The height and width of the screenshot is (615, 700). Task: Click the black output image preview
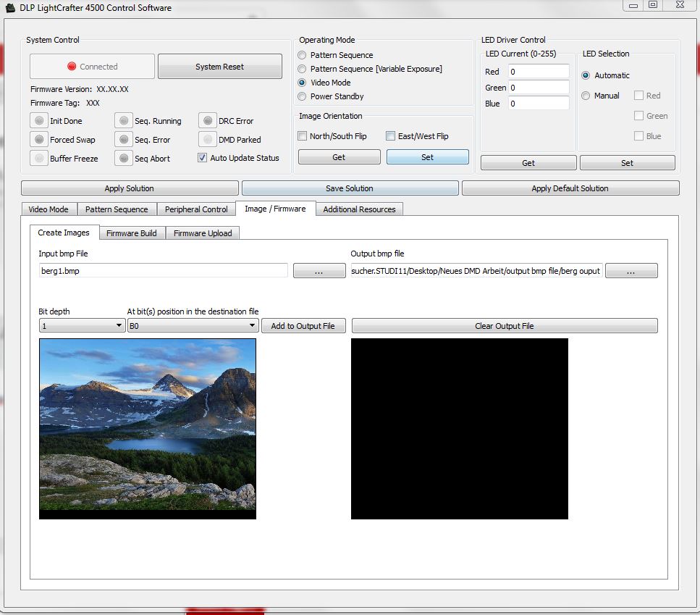point(460,429)
